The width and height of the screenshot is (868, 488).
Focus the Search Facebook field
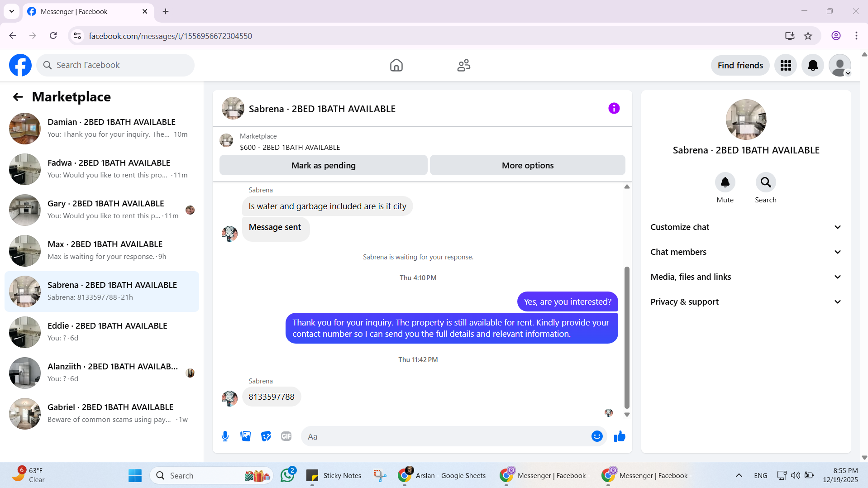click(x=115, y=65)
